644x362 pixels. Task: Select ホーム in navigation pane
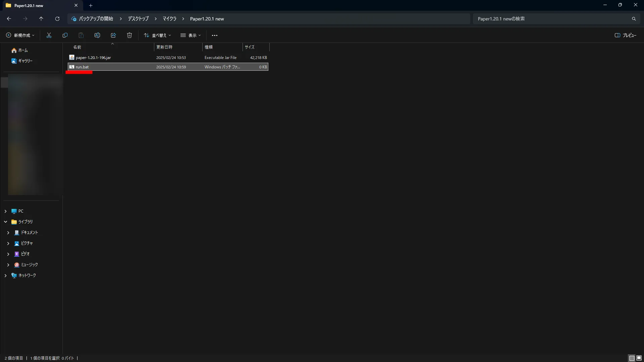click(x=23, y=50)
